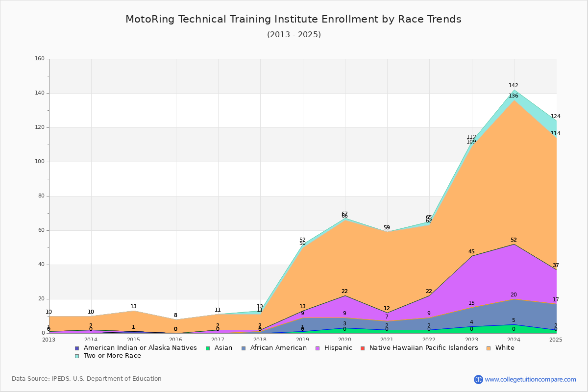Click the Native Hawaiian Pacific Islanders legend marker
The height and width of the screenshot is (392, 588).
[363, 348]
